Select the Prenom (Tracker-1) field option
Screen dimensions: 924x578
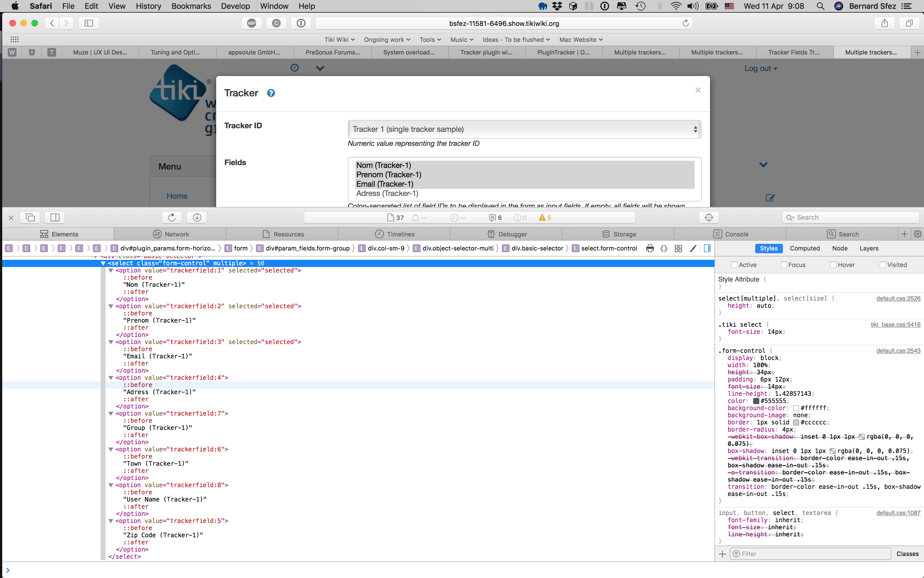[525, 175]
